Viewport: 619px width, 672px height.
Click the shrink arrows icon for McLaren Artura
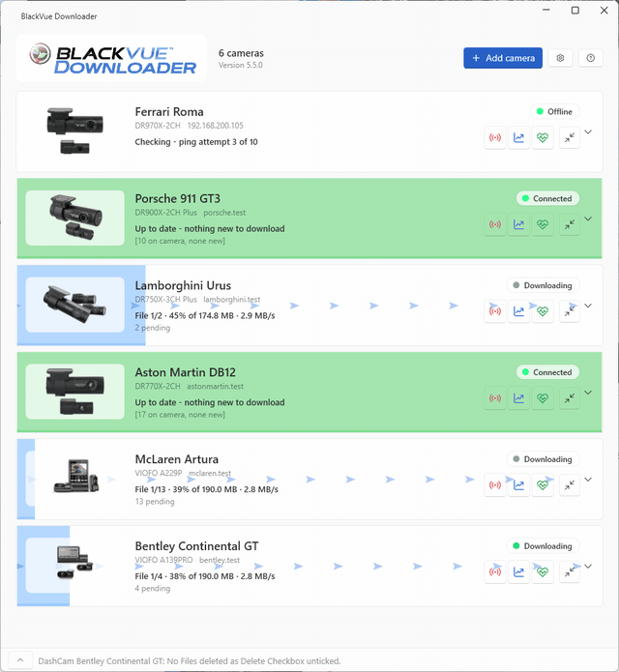pyautogui.click(x=570, y=485)
